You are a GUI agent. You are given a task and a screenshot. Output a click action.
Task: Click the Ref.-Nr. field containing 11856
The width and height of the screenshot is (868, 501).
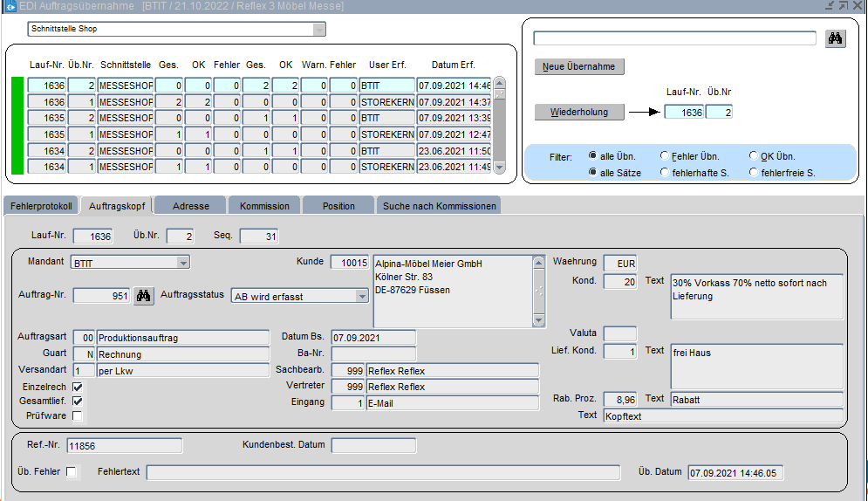coord(125,446)
